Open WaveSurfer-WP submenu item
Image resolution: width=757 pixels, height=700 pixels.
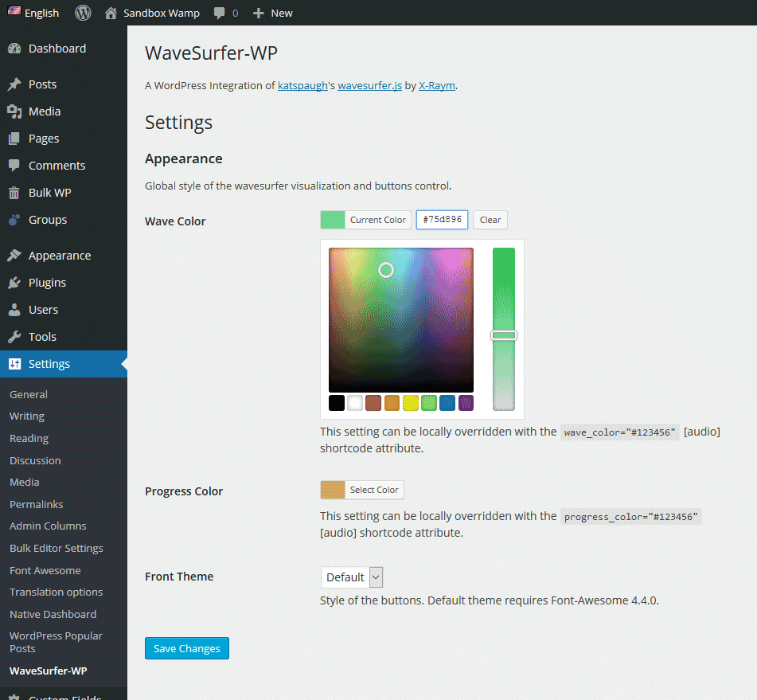coord(49,671)
